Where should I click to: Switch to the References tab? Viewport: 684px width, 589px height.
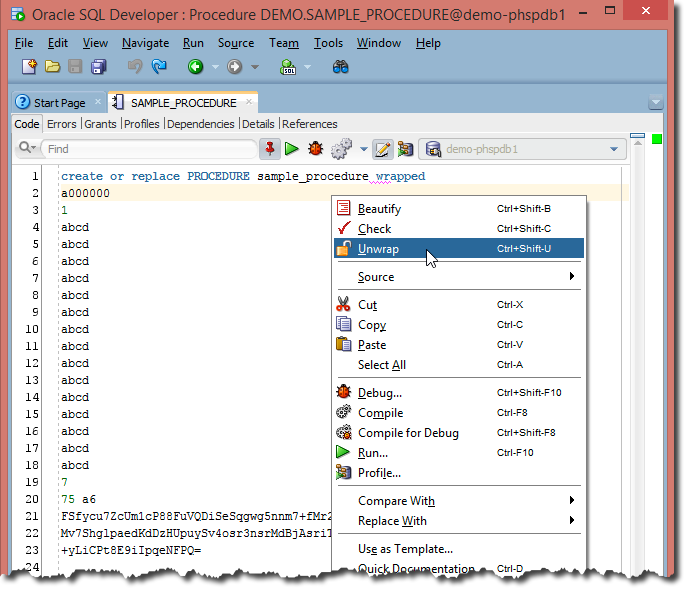point(310,124)
